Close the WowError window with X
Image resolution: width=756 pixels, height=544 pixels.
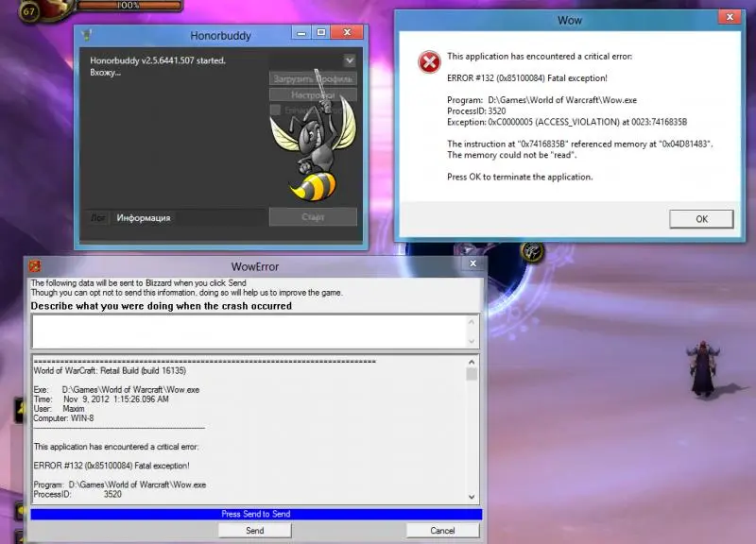point(473,263)
